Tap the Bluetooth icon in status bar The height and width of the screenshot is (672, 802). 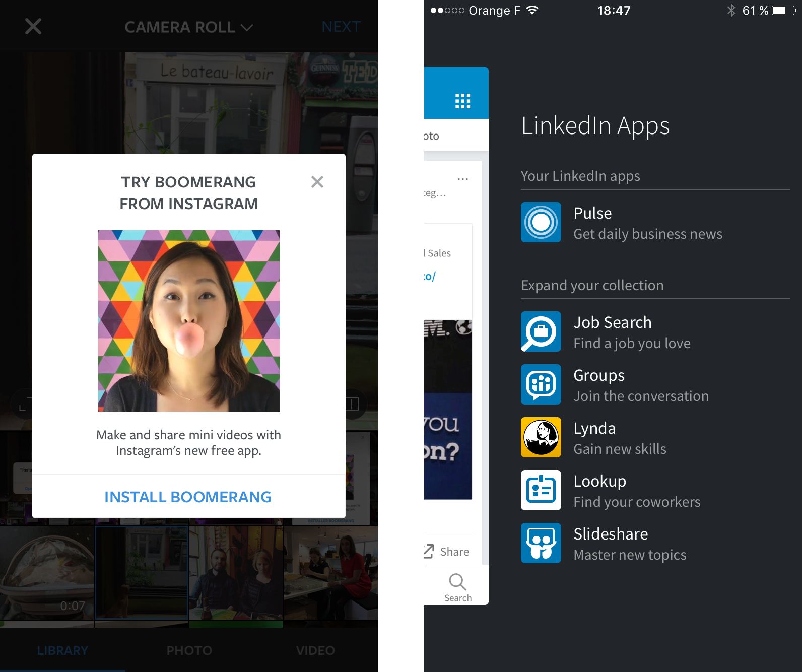[x=731, y=10]
